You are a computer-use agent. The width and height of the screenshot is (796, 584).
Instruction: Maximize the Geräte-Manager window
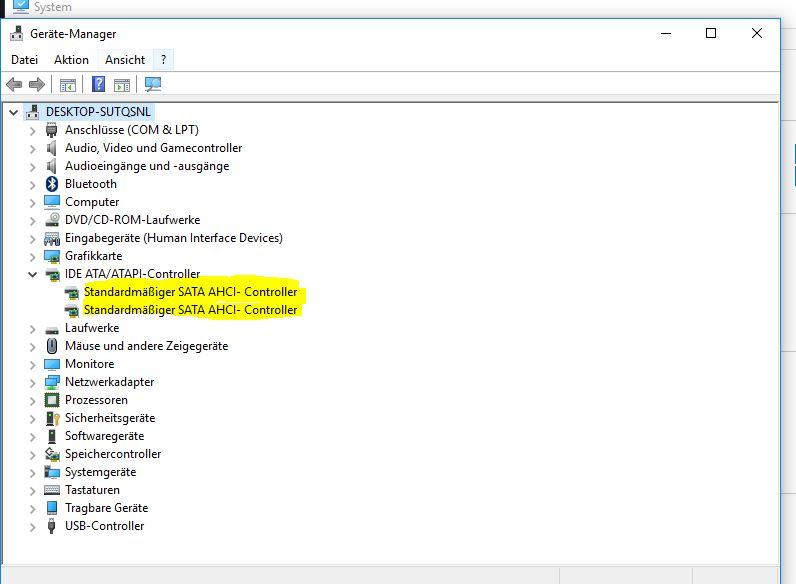711,34
